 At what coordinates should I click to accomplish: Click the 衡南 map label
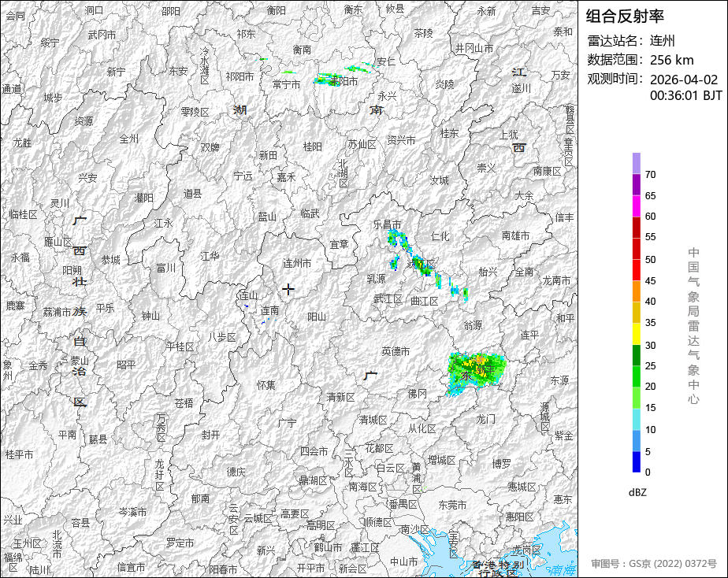[302, 49]
